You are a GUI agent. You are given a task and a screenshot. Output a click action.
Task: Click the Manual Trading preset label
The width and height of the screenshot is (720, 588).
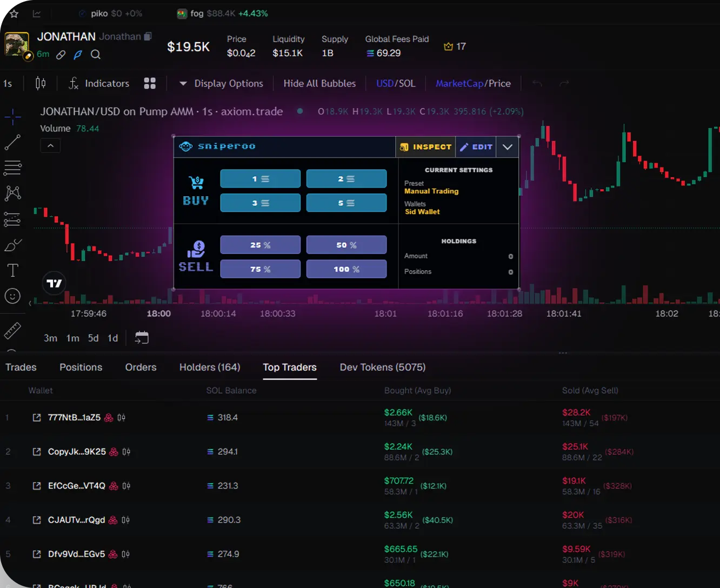(x=431, y=191)
